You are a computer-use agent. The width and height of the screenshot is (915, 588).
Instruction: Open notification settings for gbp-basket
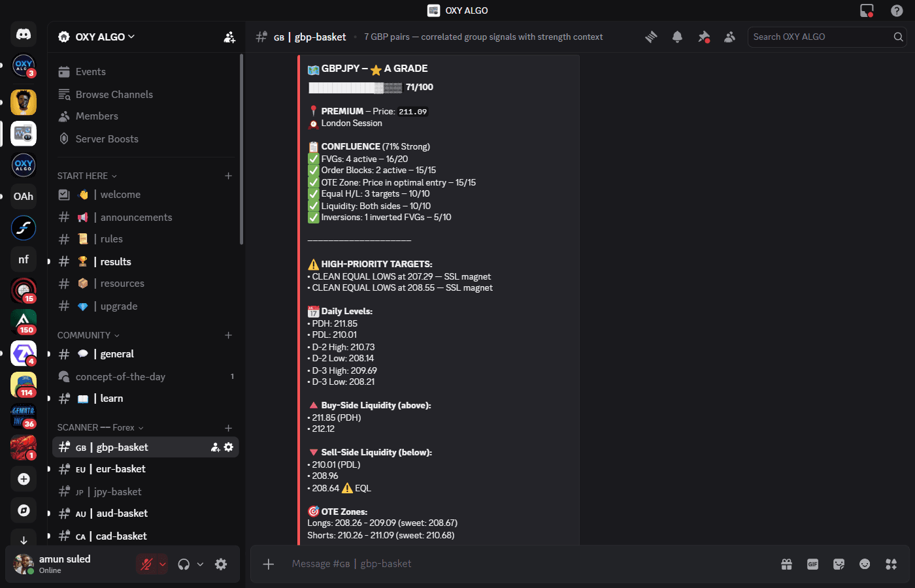(677, 37)
